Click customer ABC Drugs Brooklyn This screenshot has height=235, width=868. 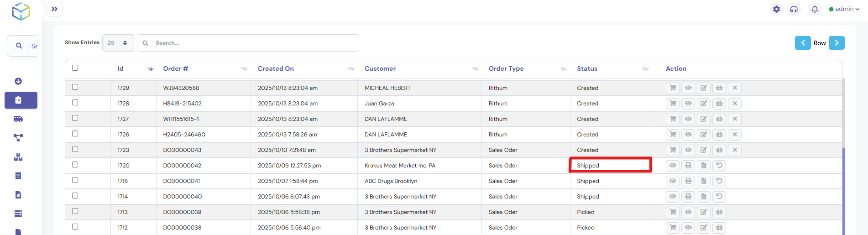391,181
